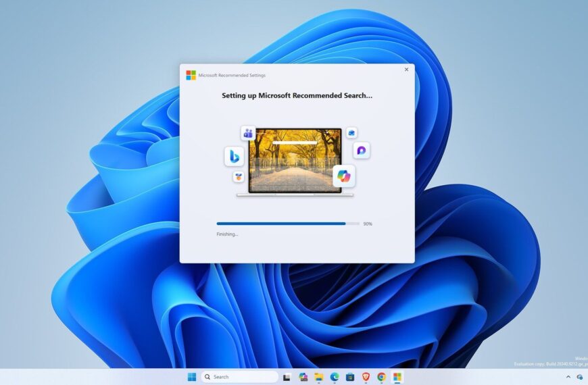Open Microsoft Store from the taskbar
The height and width of the screenshot is (385, 588).
tap(350, 377)
